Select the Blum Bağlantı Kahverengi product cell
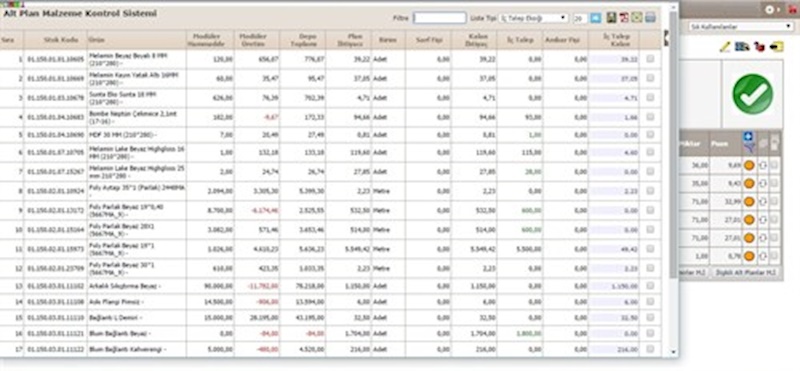 137,350
